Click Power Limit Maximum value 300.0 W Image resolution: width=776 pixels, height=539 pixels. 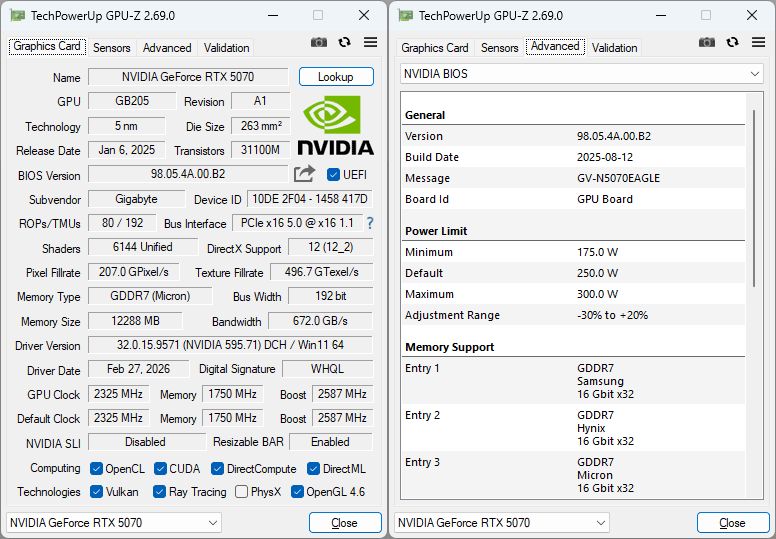[x=597, y=294]
